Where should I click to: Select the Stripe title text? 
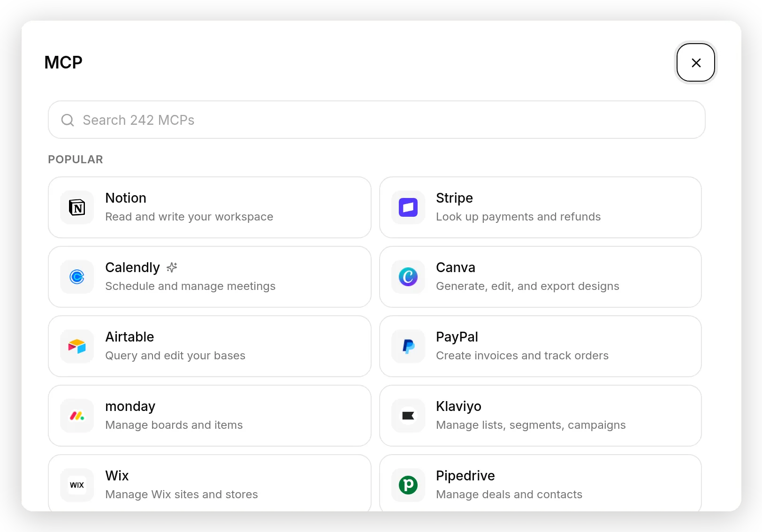pyautogui.click(x=454, y=198)
